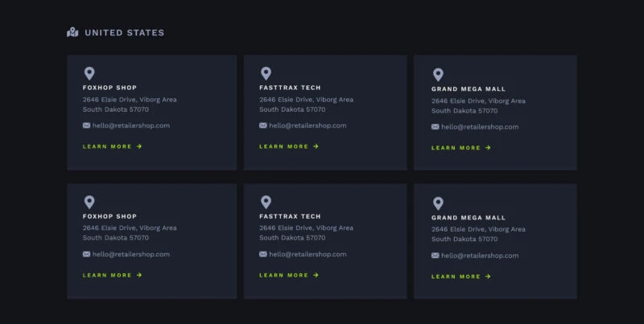Image resolution: width=644 pixels, height=324 pixels.
Task: Click the Elsie Drive address in upper-row Grand Mega Mall card
Action: click(x=478, y=105)
